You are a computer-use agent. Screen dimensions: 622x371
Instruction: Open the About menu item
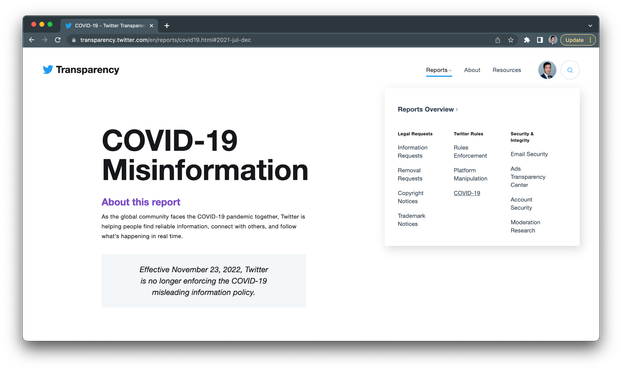click(x=472, y=70)
